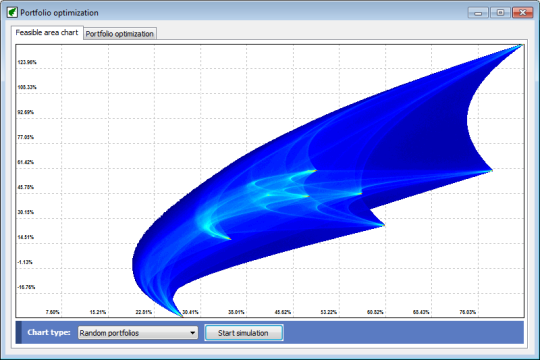The height and width of the screenshot is (360, 540).
Task: Click the bright vertex at the chart's top-right tip
Action: pyautogui.click(x=521, y=45)
